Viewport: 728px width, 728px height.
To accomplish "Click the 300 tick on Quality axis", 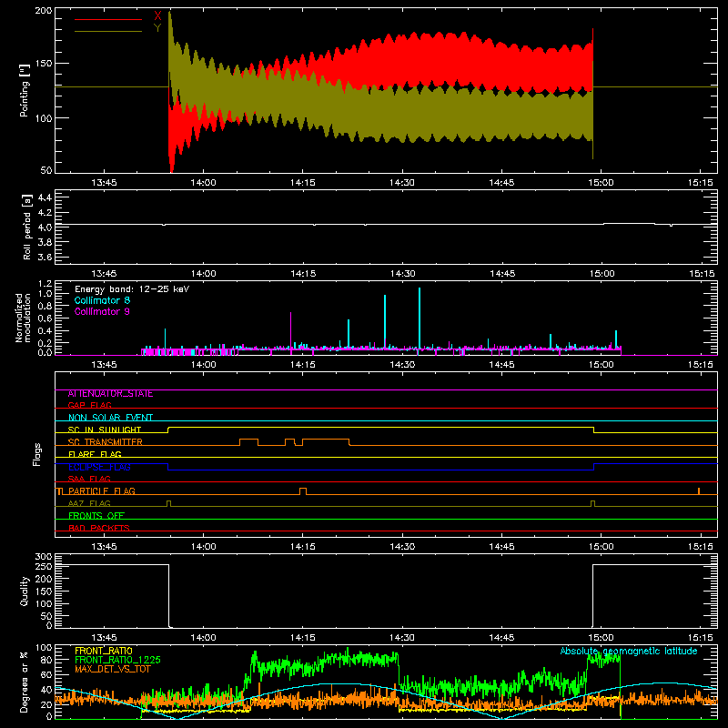I will [x=44, y=556].
